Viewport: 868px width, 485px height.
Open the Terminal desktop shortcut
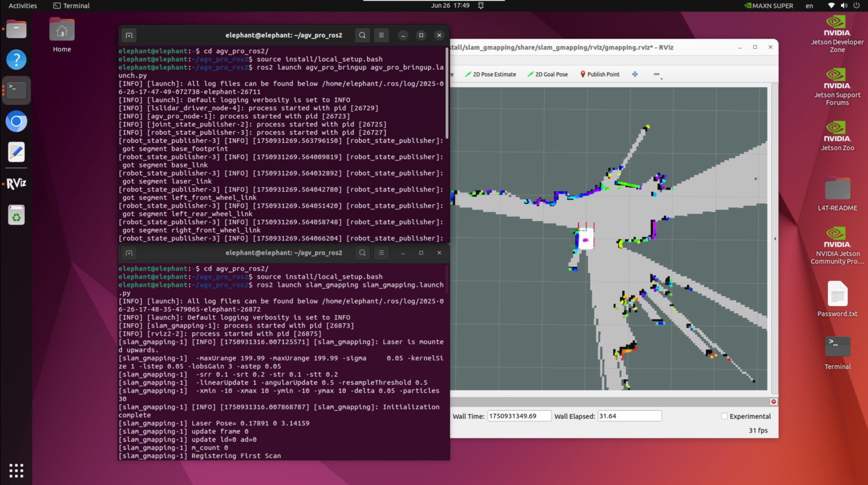pos(838,353)
